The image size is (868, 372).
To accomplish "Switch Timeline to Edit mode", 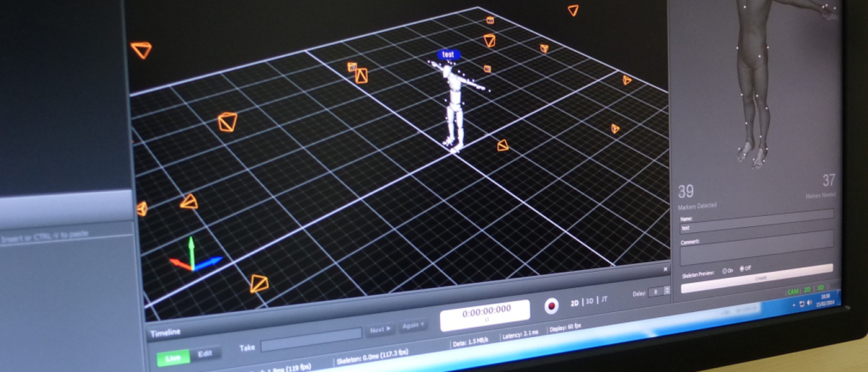I will pyautogui.click(x=205, y=353).
